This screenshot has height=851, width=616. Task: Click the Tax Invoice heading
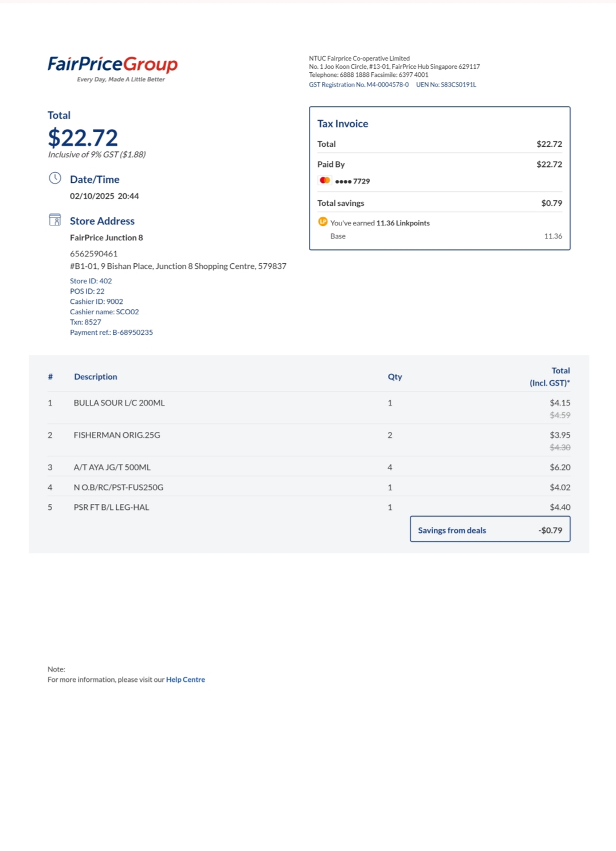pyautogui.click(x=343, y=124)
